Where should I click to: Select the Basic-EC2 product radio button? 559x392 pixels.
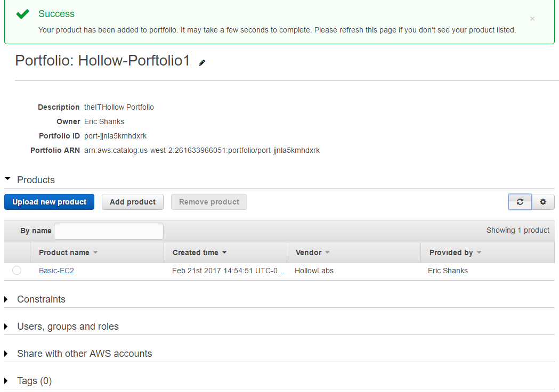pyautogui.click(x=17, y=271)
